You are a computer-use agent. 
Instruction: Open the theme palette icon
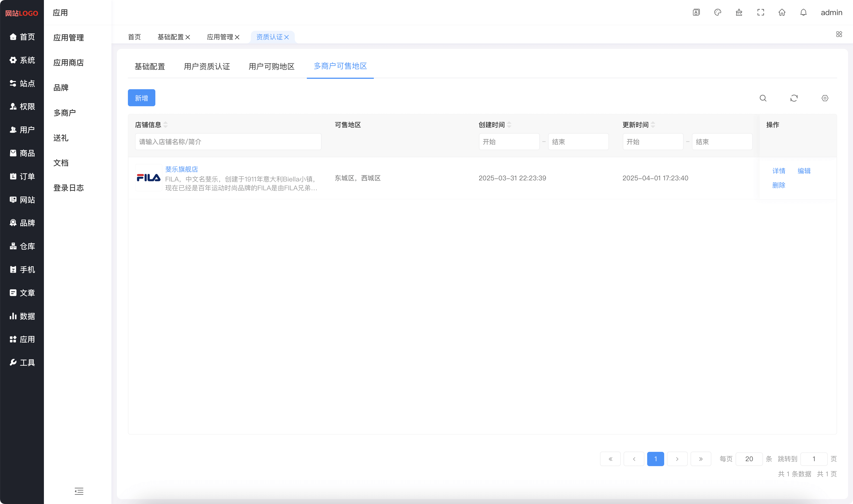[x=717, y=12]
